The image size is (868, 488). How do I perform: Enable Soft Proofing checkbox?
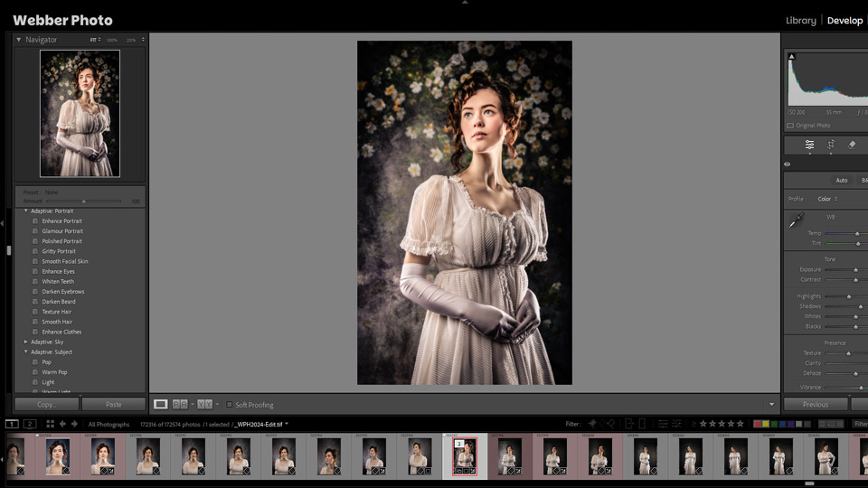pos(229,405)
